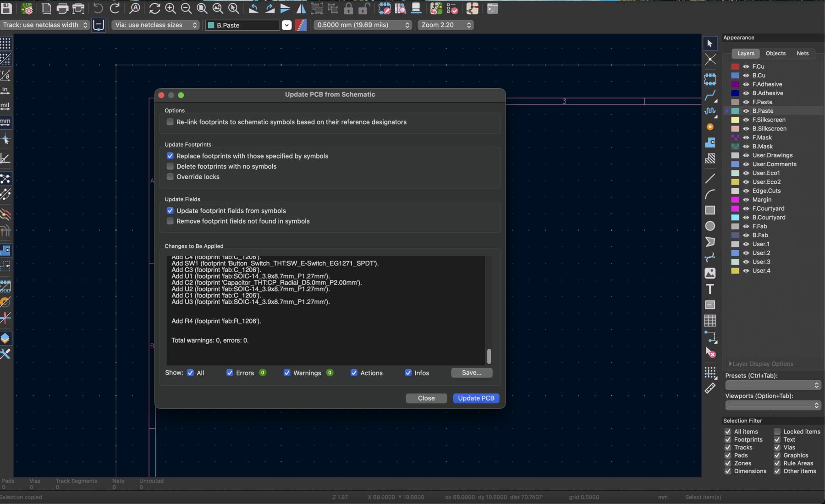The image size is (825, 504).
Task: Expand Layer Display Options
Action: coord(760,363)
